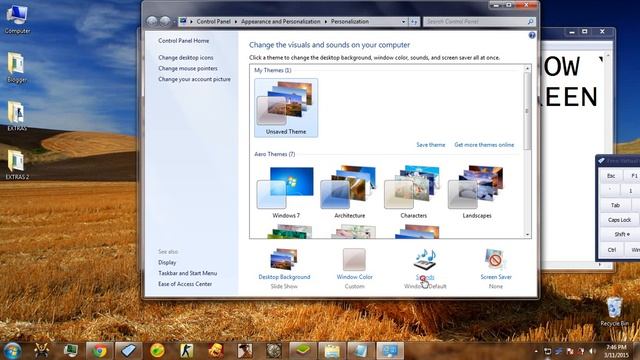The width and height of the screenshot is (640, 360).
Task: Launch Google Chrome from the taskbar
Action: click(x=99, y=351)
